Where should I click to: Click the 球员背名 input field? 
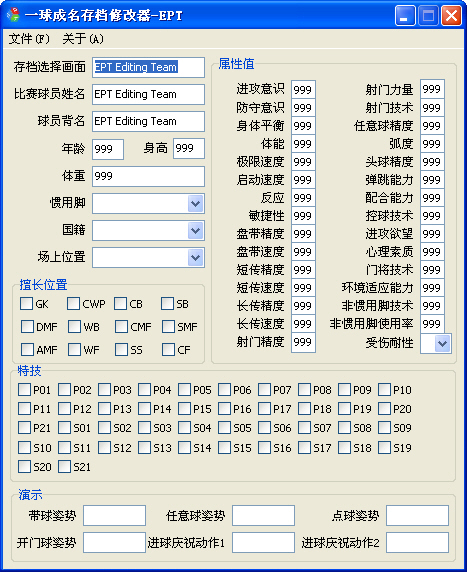[x=148, y=121]
